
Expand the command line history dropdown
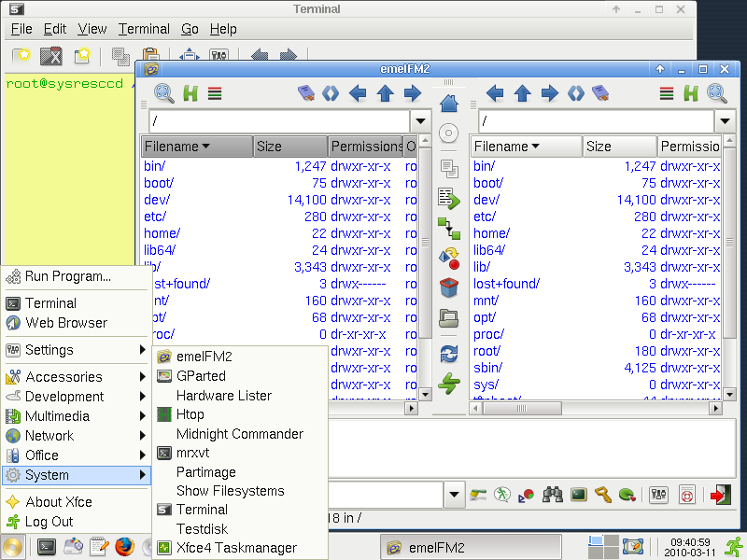pos(455,495)
